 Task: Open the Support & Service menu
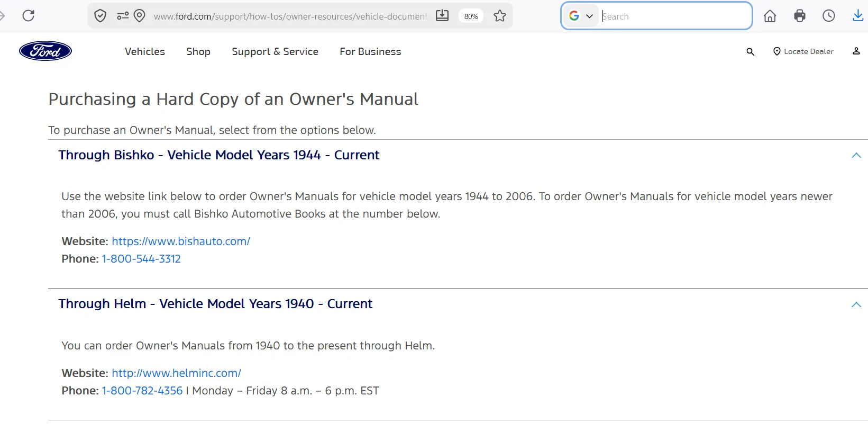click(275, 51)
